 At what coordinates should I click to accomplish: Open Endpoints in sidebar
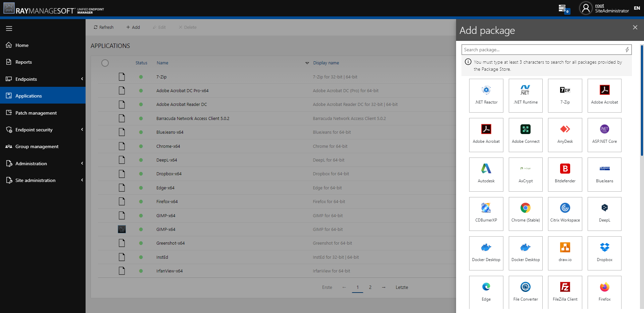tap(43, 79)
